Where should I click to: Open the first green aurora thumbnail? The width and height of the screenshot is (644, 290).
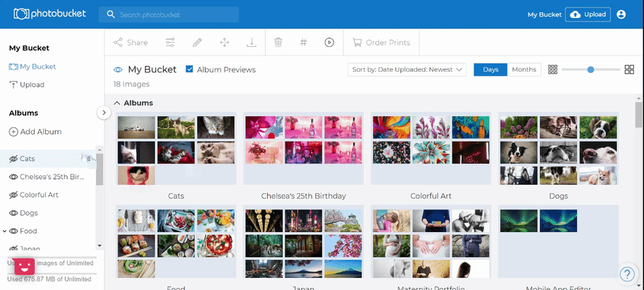click(x=519, y=221)
